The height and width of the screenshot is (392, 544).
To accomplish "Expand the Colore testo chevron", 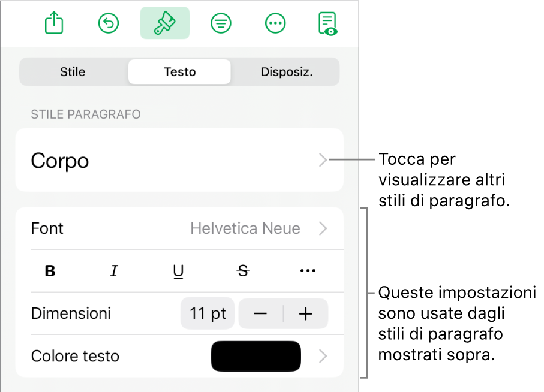I will (x=323, y=356).
